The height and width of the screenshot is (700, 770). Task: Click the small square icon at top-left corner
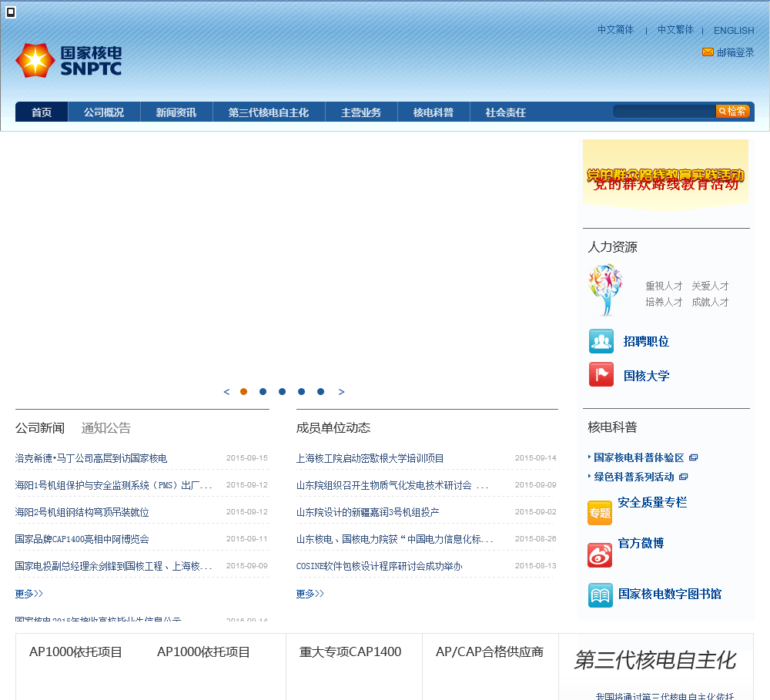(11, 12)
